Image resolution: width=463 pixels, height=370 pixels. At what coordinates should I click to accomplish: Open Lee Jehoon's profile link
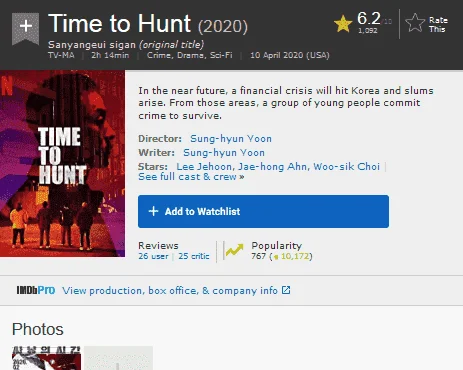204,166
